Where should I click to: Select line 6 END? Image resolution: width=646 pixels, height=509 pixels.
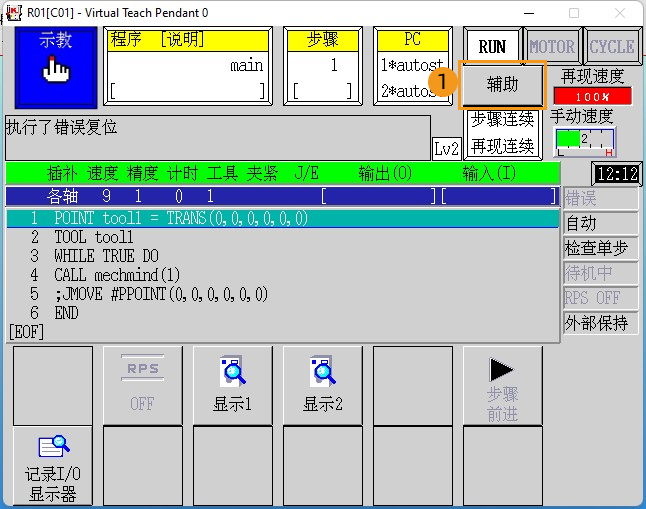pyautogui.click(x=283, y=313)
